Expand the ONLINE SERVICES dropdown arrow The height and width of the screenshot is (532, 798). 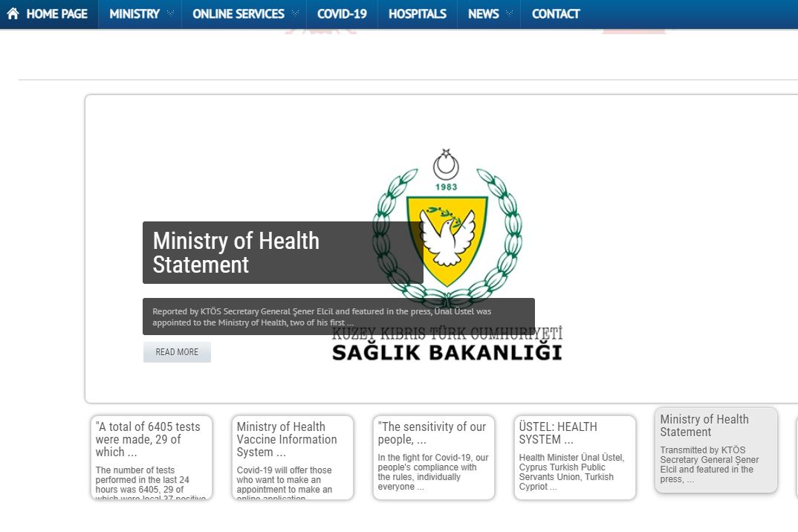point(295,13)
